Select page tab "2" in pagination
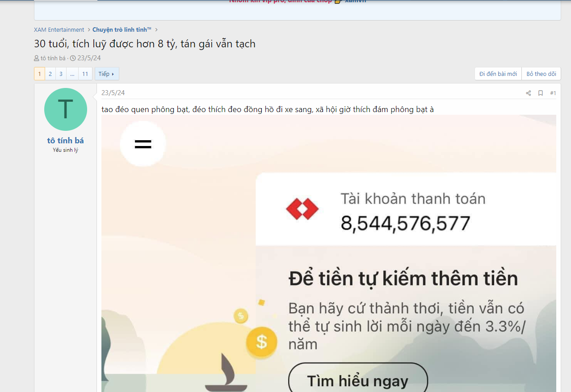The image size is (571, 392). [x=50, y=73]
